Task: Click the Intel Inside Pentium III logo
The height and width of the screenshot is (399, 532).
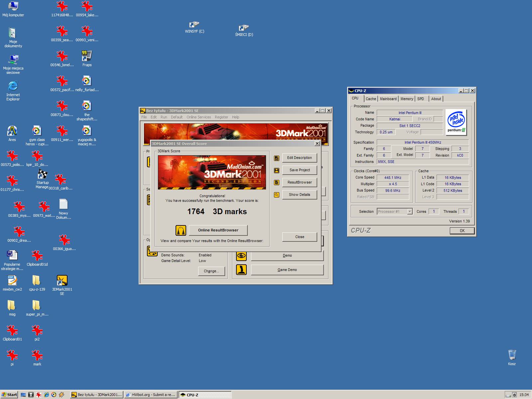Action: tap(456, 122)
